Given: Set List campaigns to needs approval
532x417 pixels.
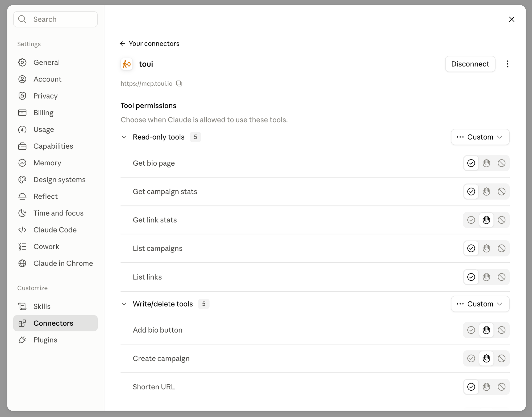Looking at the screenshot, I should [x=486, y=248].
